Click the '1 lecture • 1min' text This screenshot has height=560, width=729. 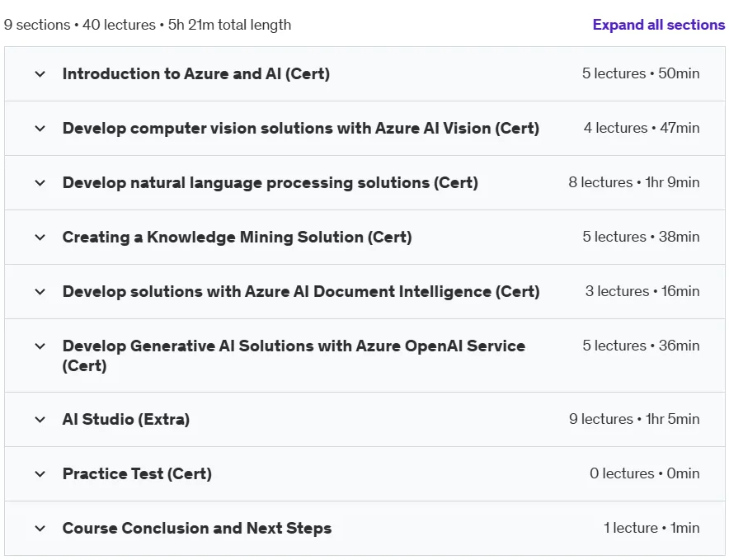pyautogui.click(x=651, y=528)
